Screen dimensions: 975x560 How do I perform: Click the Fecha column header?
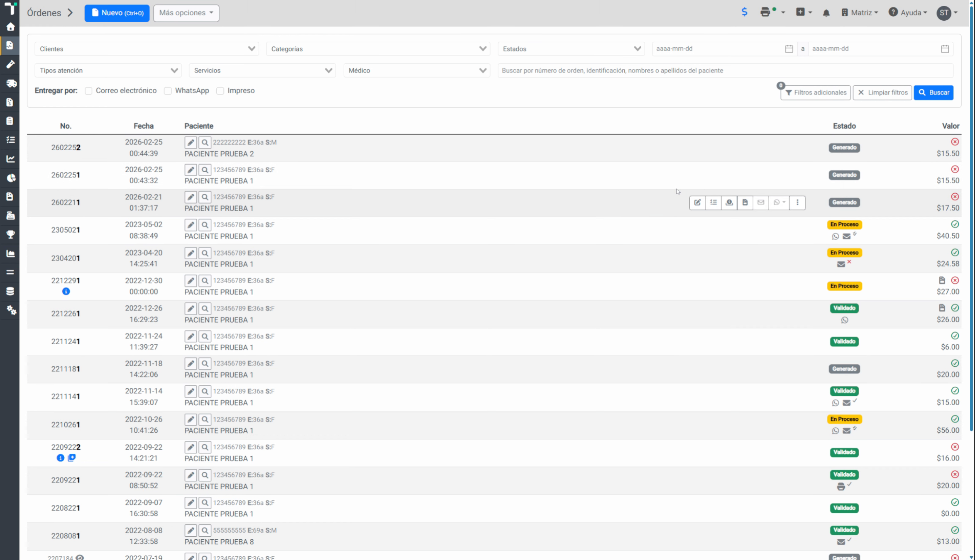[144, 126]
